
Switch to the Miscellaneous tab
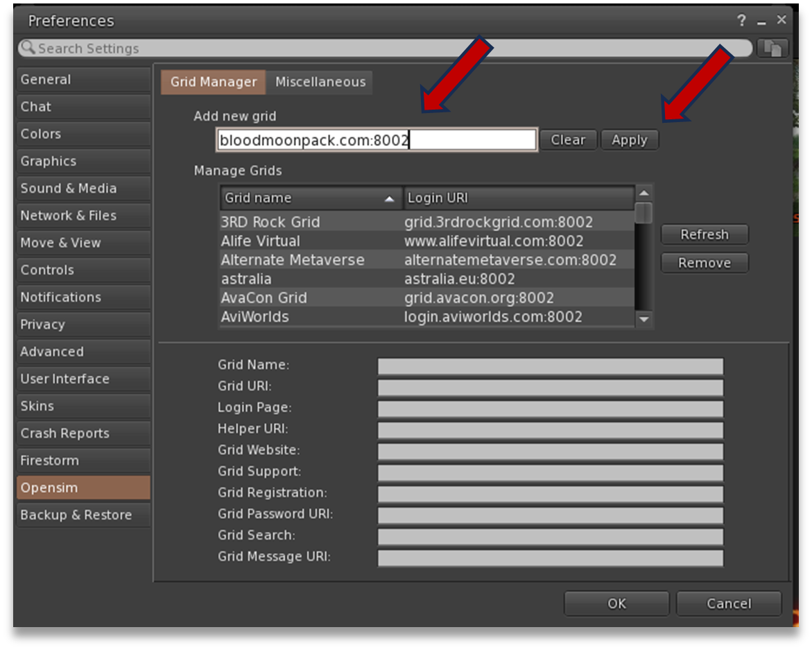(x=320, y=82)
